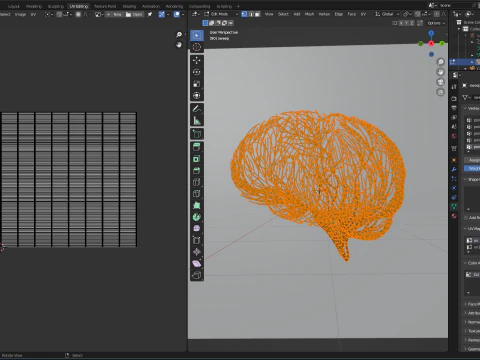This screenshot has width=480, height=360.
Task: Open the Options dropdown
Action: click(436, 23)
